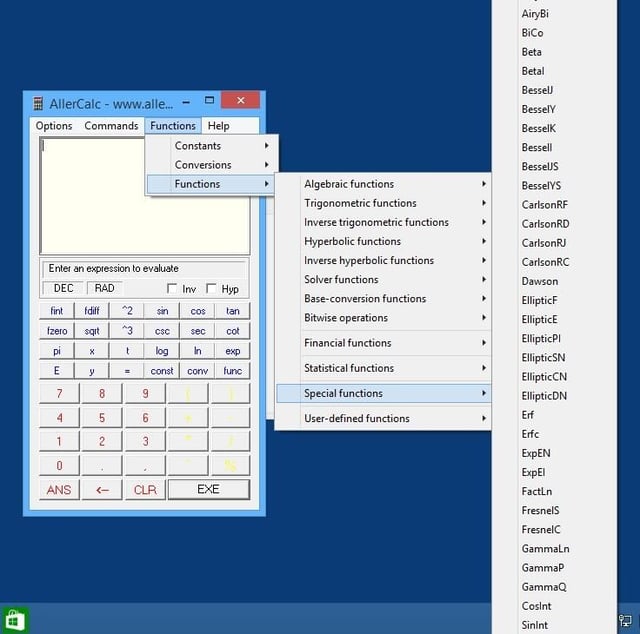The width and height of the screenshot is (640, 634).
Task: Choose GammaLn special function
Action: 554,549
